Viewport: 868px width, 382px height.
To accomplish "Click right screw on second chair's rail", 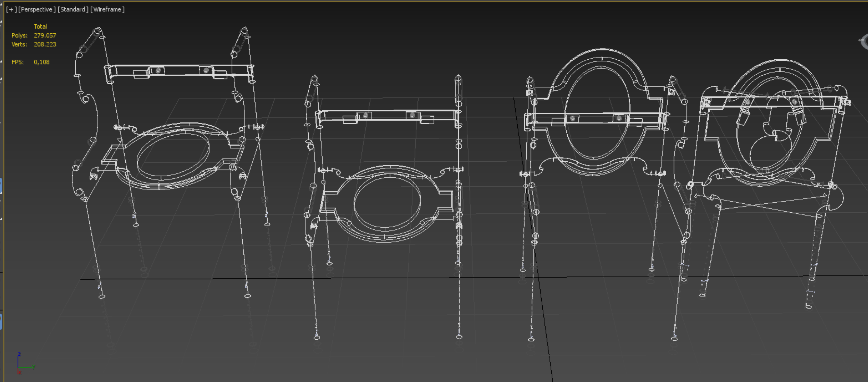I will coord(412,115).
